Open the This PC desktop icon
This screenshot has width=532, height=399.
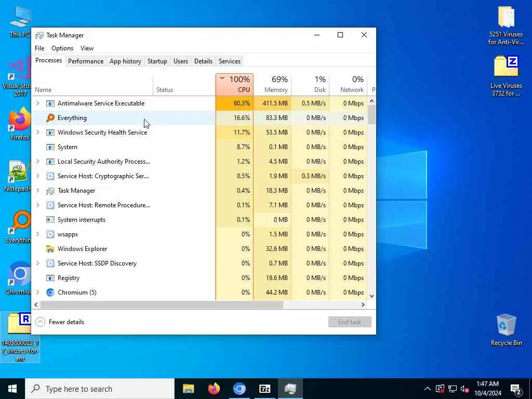tap(20, 21)
